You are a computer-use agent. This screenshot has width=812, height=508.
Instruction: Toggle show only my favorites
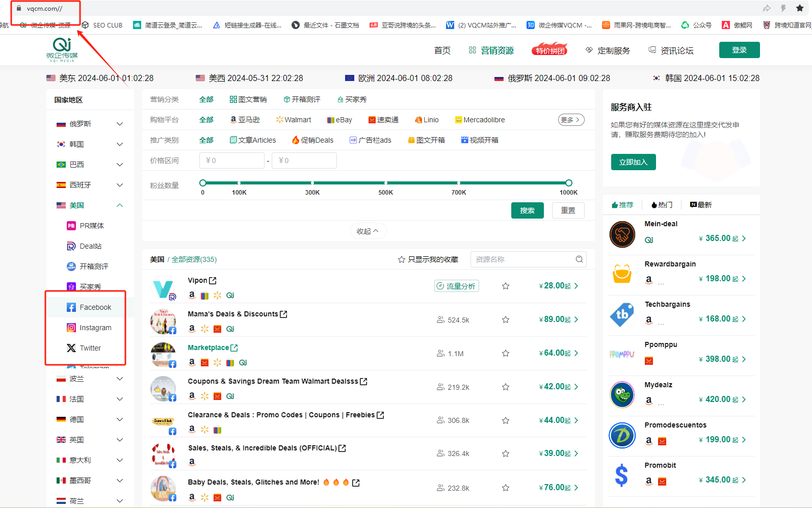428,259
